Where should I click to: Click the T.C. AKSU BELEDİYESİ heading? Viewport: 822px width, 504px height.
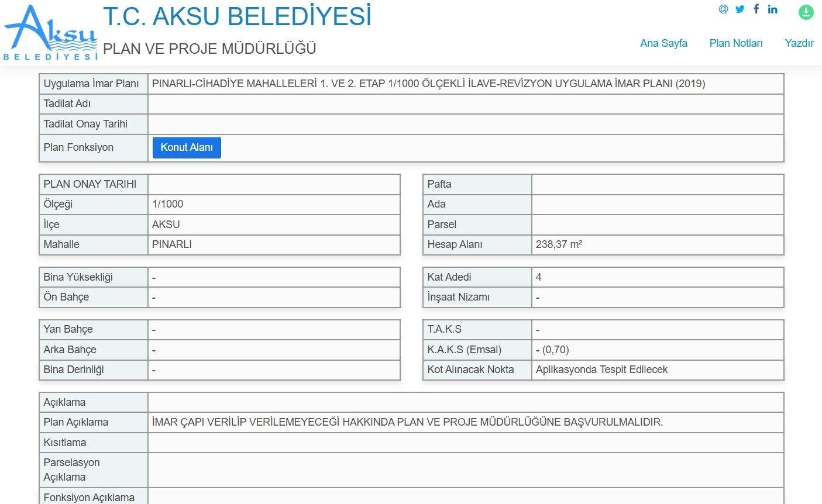pos(237,16)
